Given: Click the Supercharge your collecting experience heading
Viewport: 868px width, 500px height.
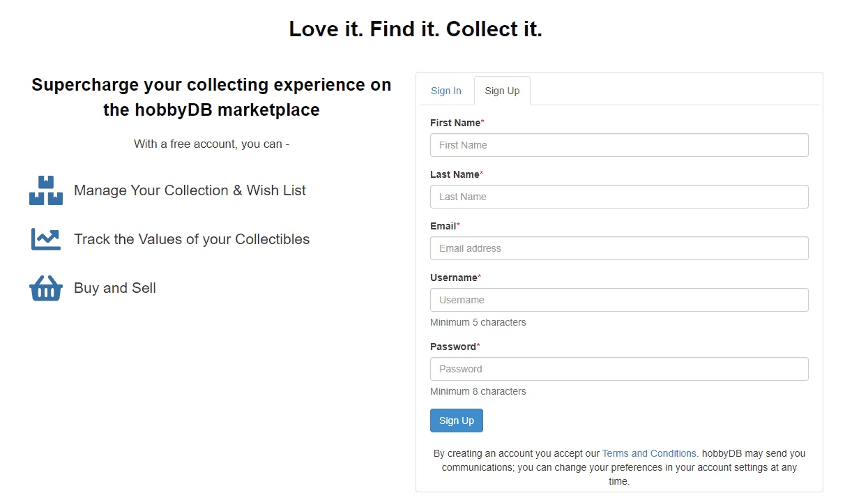Looking at the screenshot, I should [x=211, y=96].
